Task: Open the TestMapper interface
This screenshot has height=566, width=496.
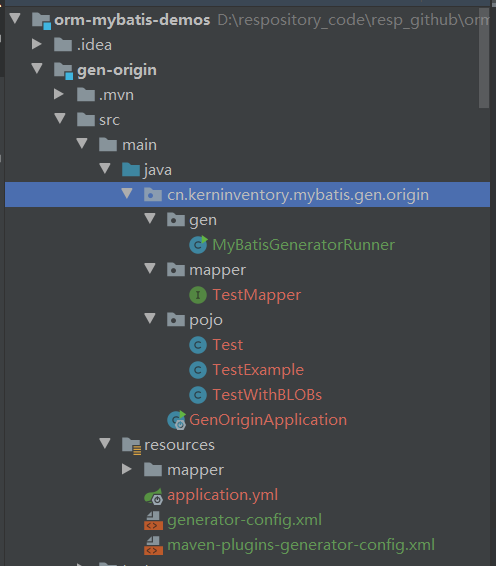Action: (x=256, y=295)
